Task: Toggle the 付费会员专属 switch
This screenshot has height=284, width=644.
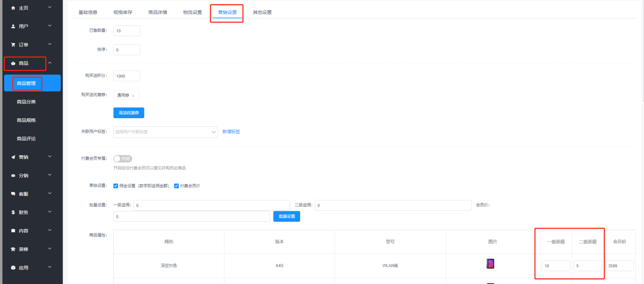Action: [122, 159]
